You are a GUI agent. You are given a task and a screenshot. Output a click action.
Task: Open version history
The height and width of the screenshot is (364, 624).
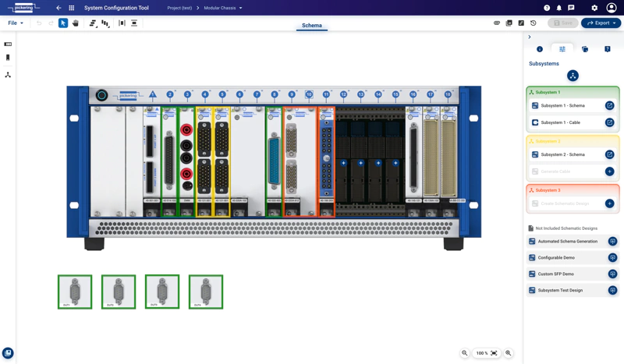pos(534,23)
